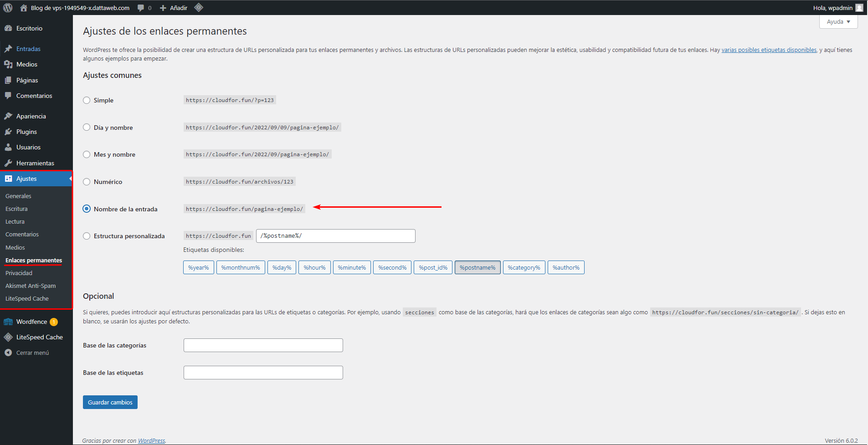
Task: Select the Día y nombre radio
Action: [87, 128]
